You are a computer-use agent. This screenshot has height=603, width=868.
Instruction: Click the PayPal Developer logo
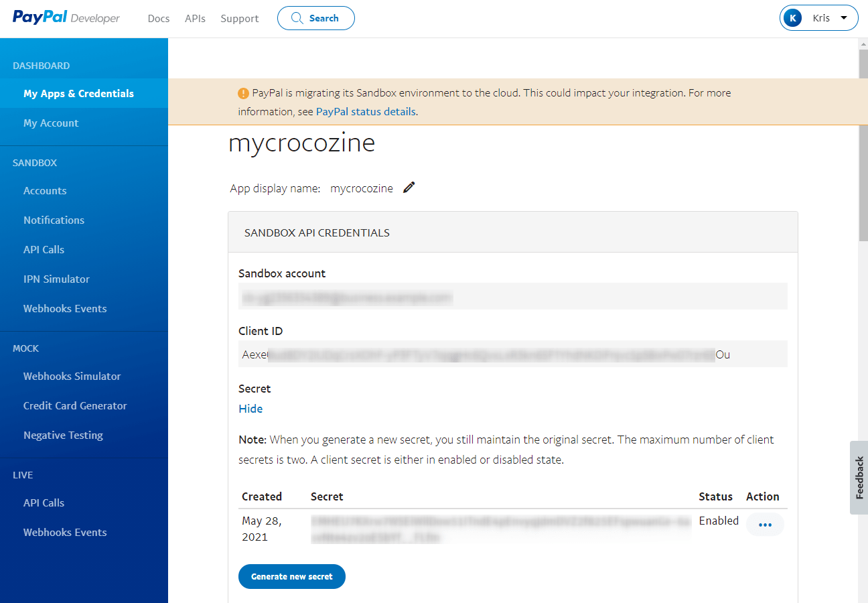[x=65, y=18]
